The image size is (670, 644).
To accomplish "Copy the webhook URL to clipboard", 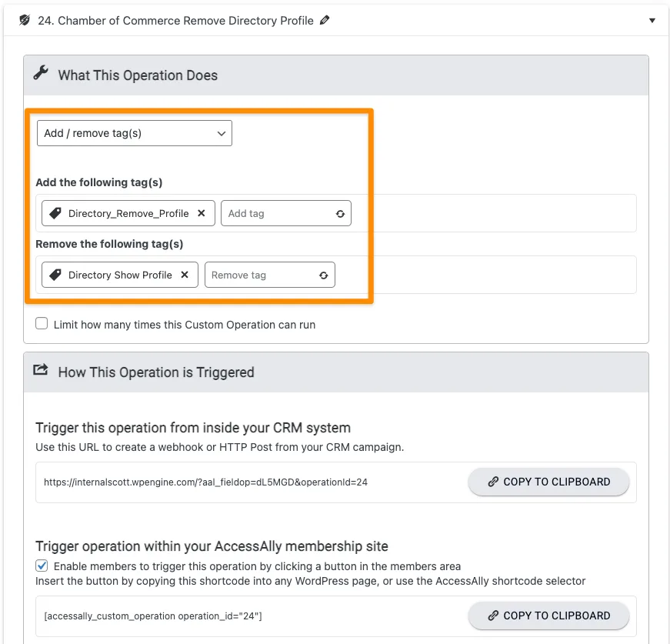I will (x=548, y=482).
